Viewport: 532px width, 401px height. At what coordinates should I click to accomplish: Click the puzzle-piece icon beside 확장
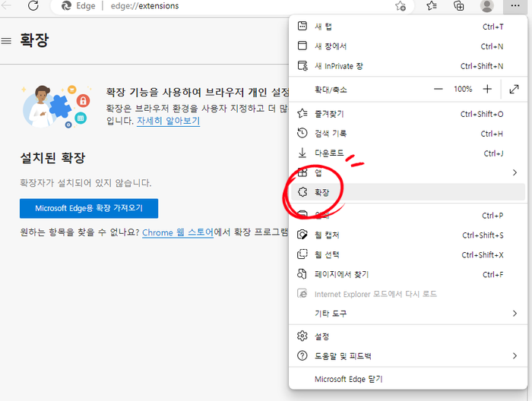coord(302,192)
